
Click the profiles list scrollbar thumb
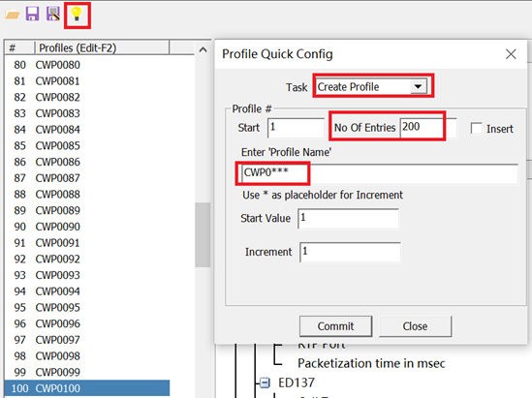click(x=203, y=234)
